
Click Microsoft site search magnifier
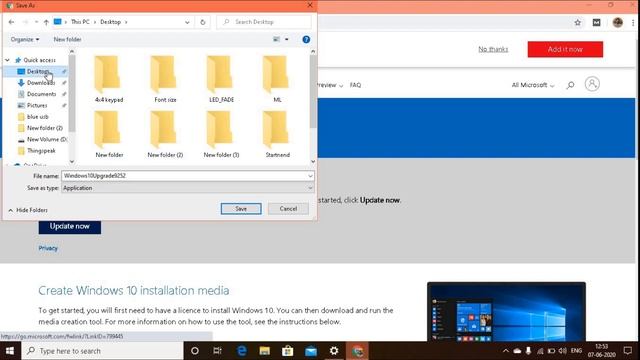click(570, 85)
